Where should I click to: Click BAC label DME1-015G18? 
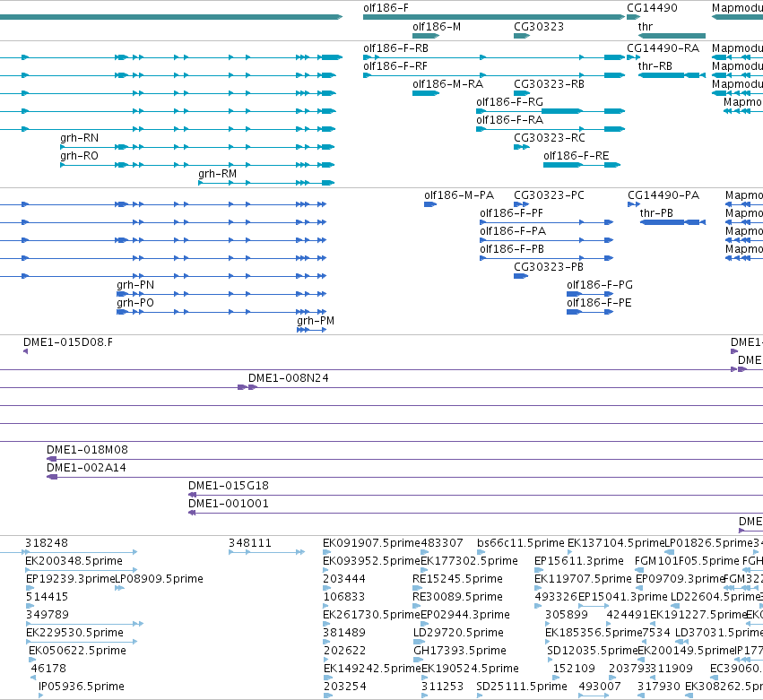[x=229, y=486]
